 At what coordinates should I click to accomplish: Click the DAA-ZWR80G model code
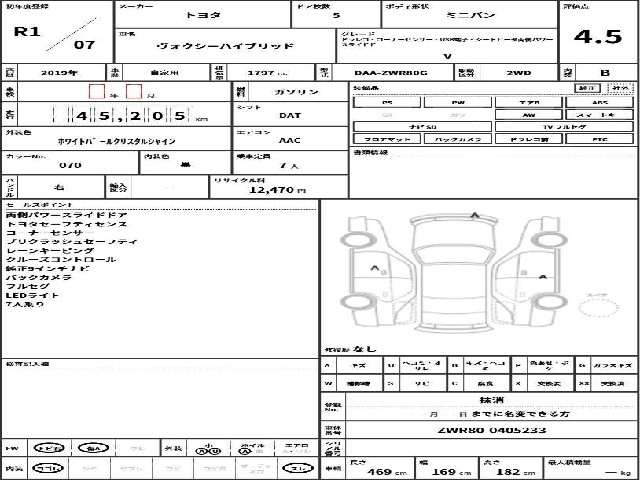(x=391, y=73)
